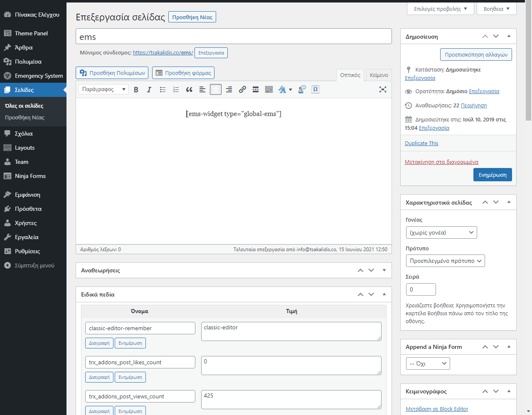532x415 pixels.
Task: Collapse the admin menu (Σύμπτυξη μενού)
Action: coord(33,265)
